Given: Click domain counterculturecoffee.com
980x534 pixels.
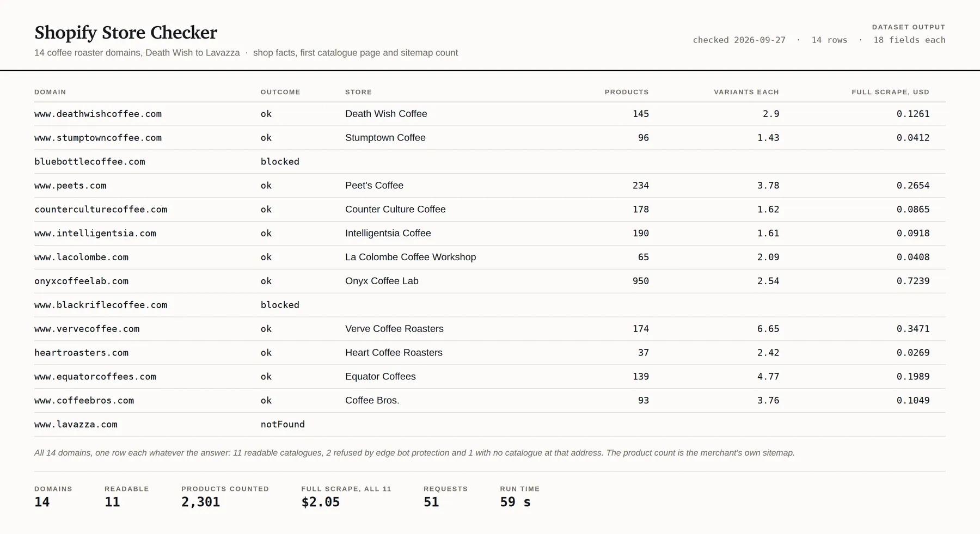Looking at the screenshot, I should click(101, 210).
